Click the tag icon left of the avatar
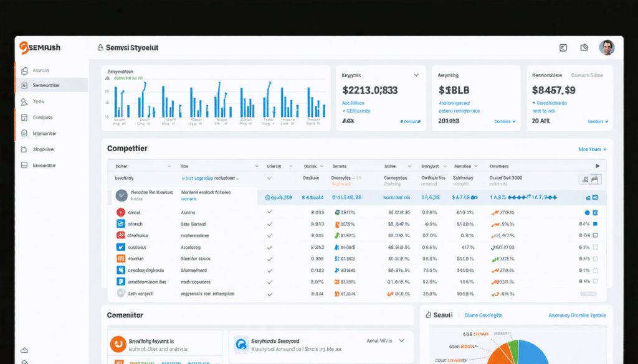The height and width of the screenshot is (364, 638). tap(584, 47)
